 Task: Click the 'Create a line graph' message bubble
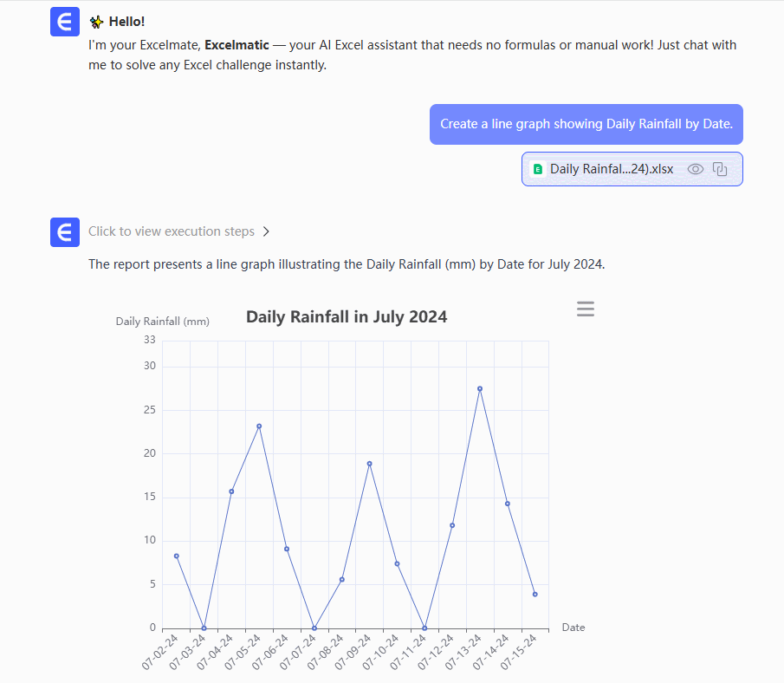(x=586, y=124)
